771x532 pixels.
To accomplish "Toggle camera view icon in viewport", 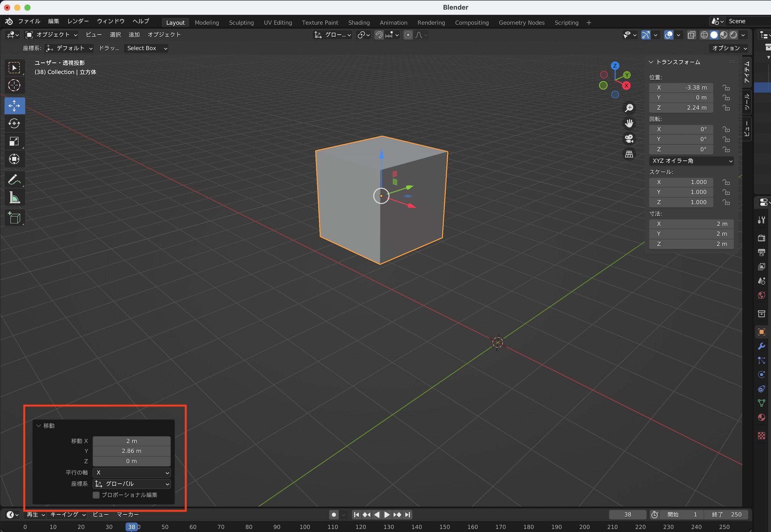I will 629,138.
